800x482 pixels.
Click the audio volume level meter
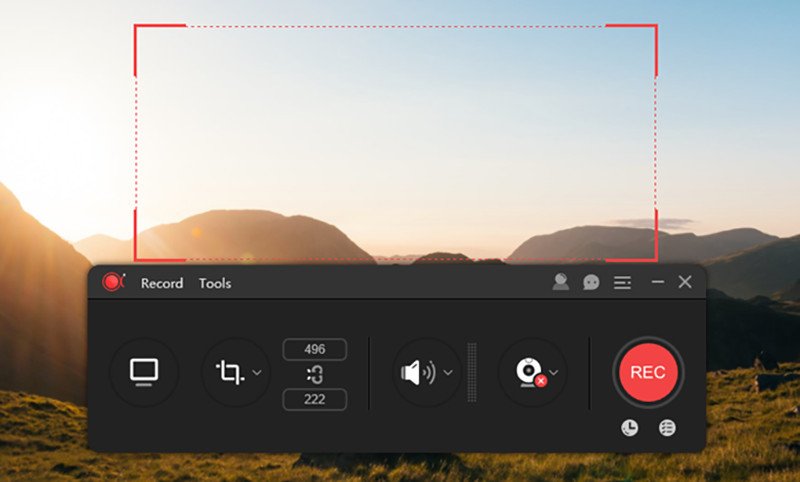(x=473, y=373)
